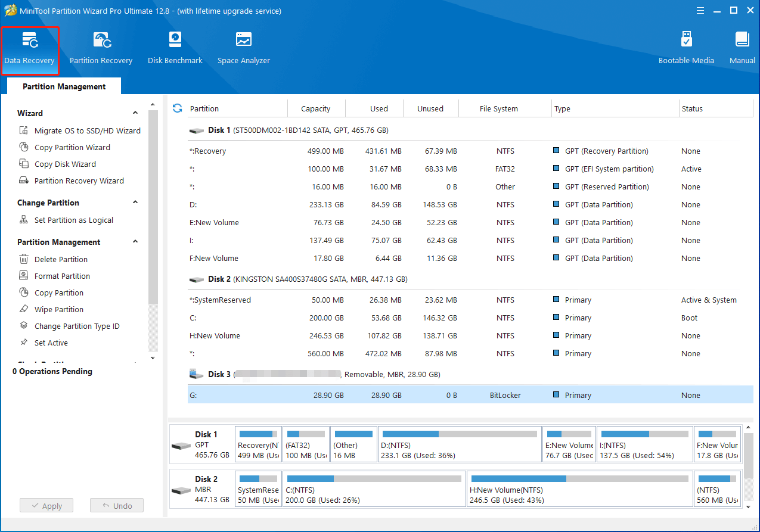This screenshot has width=760, height=532.
Task: Sort by Unused column header
Action: (430, 108)
